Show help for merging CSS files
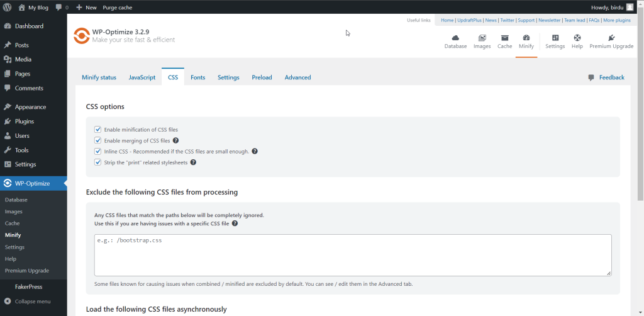This screenshot has width=644, height=316. pos(176,140)
